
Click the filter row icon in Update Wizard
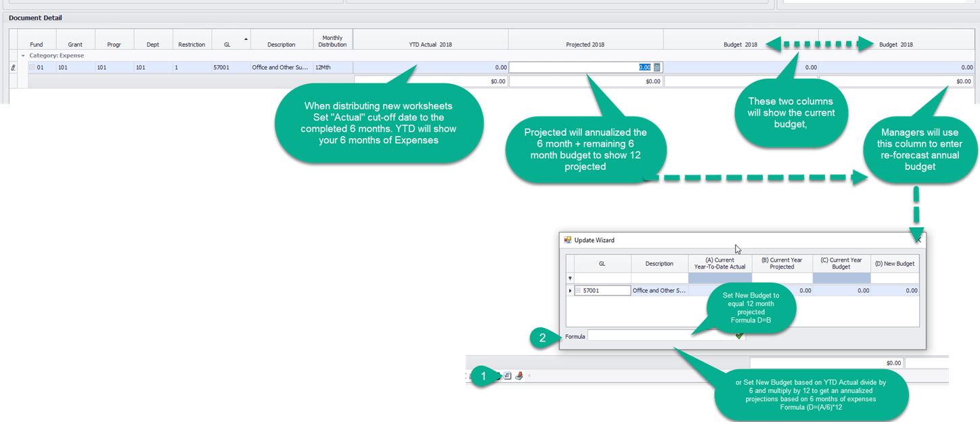tap(570, 278)
